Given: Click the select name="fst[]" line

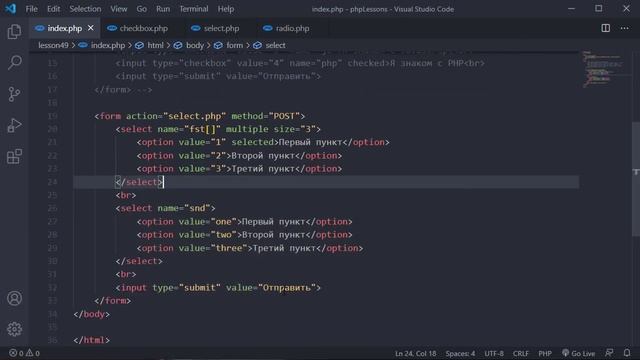Looking at the screenshot, I should tap(218, 129).
